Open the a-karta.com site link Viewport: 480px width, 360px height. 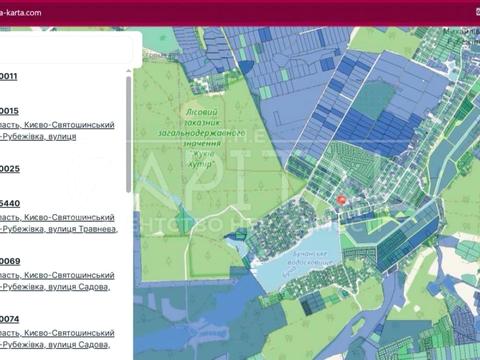click(x=21, y=13)
